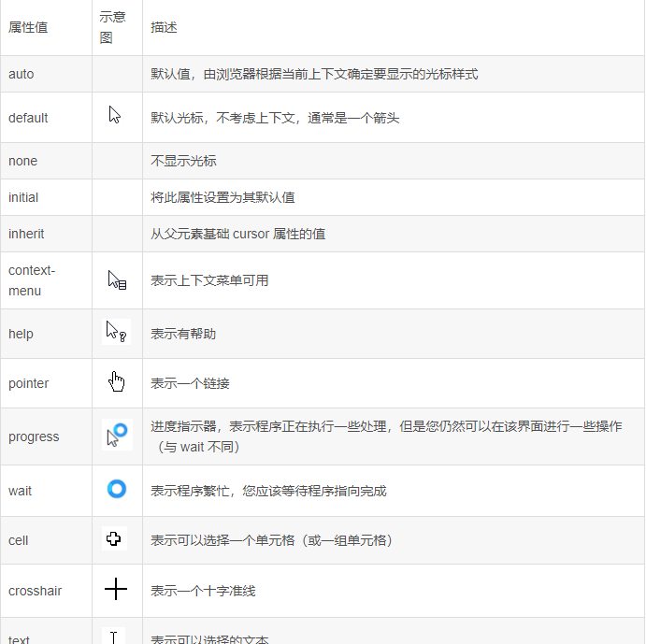Click the help cursor with question mark

coord(116,332)
